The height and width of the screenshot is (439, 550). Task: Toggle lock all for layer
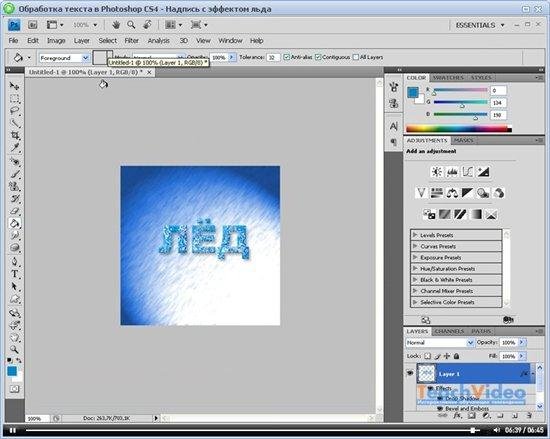tap(456, 356)
